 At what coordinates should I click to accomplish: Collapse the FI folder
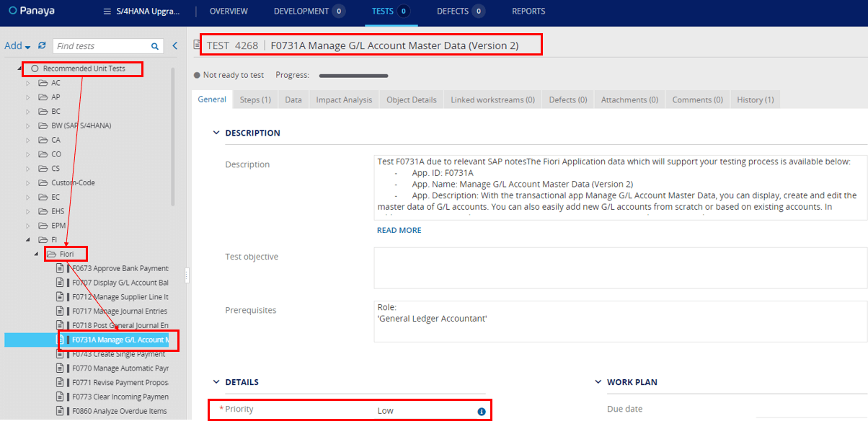29,240
